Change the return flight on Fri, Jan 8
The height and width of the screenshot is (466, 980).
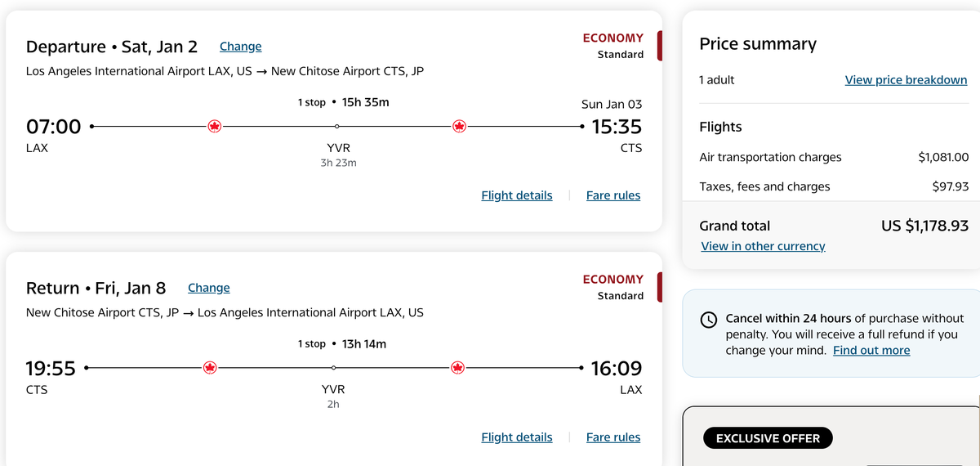(x=209, y=288)
